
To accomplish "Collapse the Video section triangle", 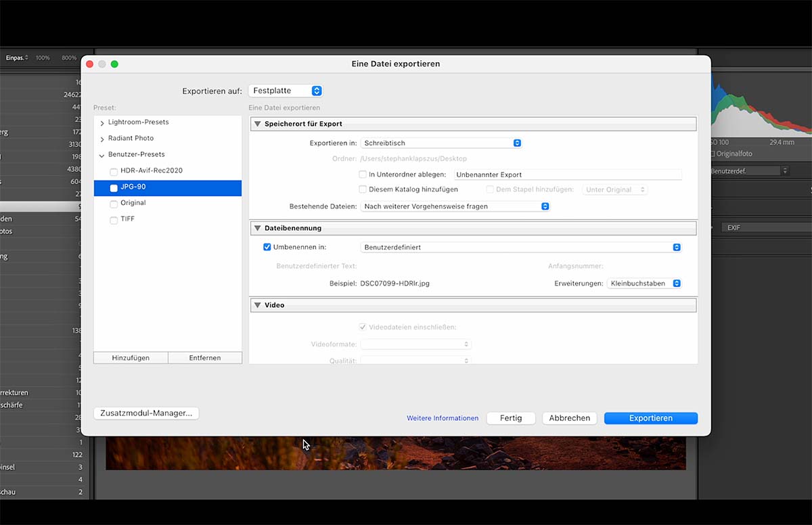I will click(x=257, y=305).
